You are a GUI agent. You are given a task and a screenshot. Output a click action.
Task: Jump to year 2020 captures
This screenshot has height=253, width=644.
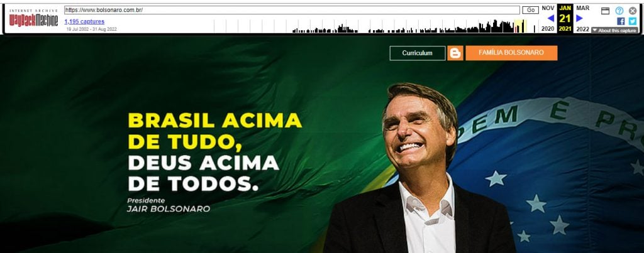548,29
